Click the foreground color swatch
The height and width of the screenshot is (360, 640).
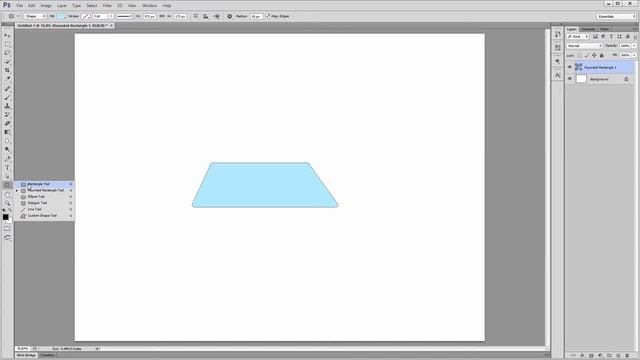[5, 217]
